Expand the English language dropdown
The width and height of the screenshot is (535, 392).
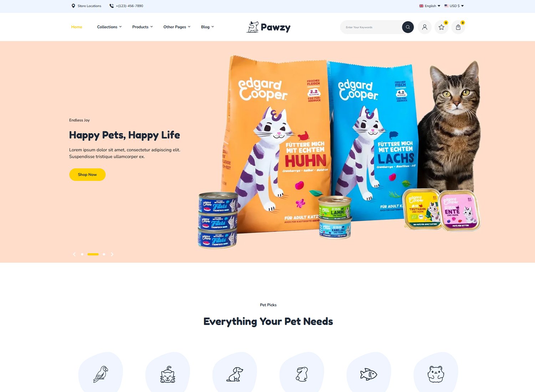click(x=430, y=6)
